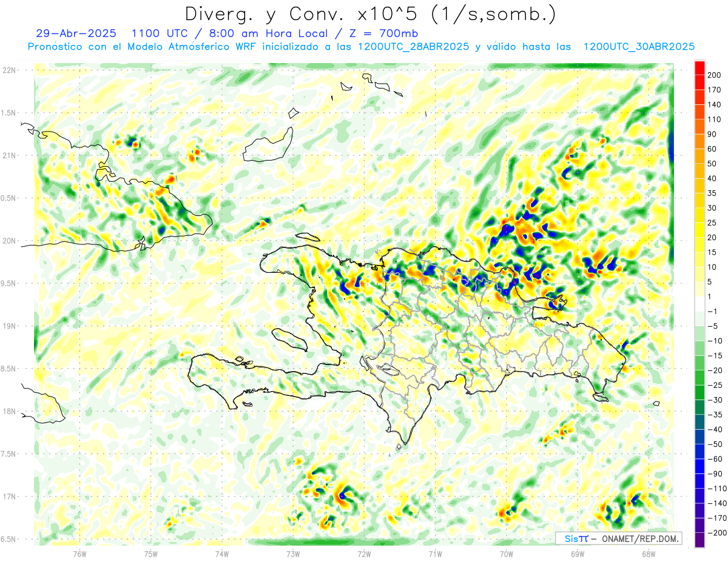728x562 pixels.
Task: Click the "-200" colorbar value
Action: 718,532
